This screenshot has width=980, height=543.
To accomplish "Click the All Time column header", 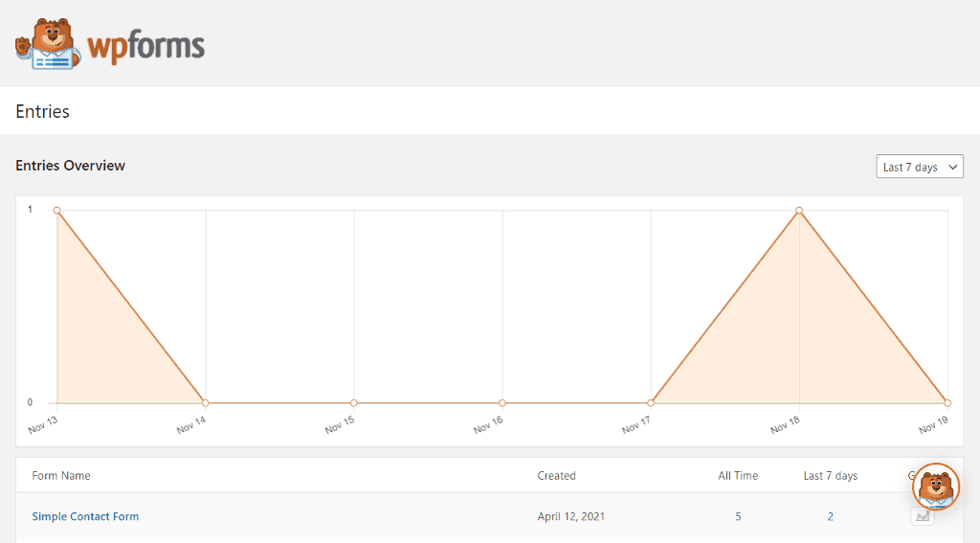I will point(738,475).
